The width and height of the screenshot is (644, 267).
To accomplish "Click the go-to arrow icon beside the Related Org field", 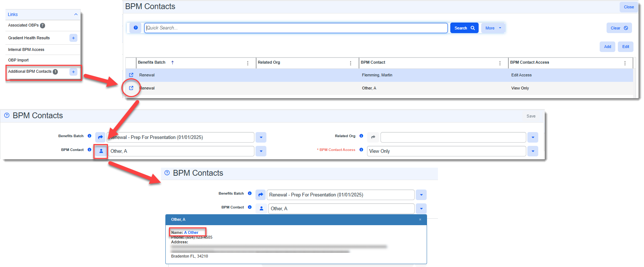I will (x=373, y=137).
